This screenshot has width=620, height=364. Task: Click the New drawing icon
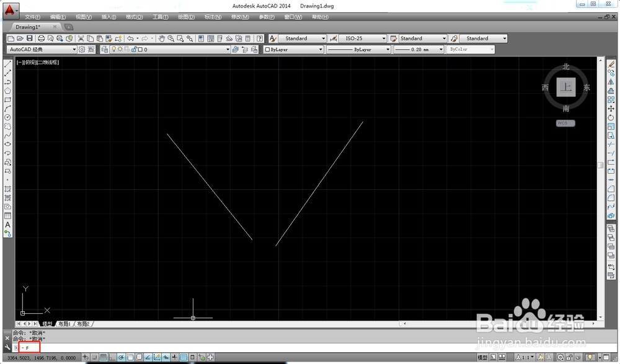click(x=11, y=38)
